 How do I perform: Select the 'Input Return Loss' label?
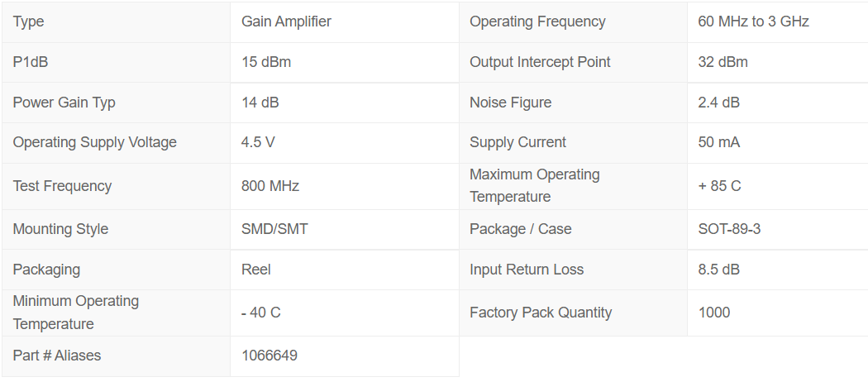527,270
